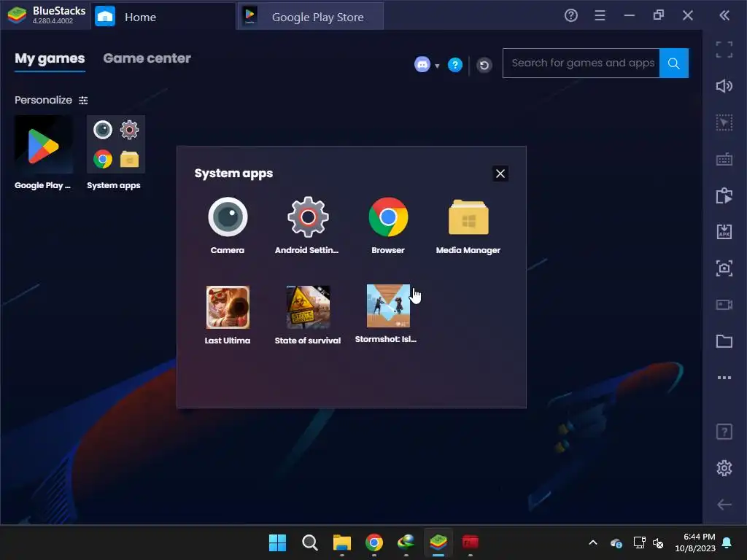
Task: Click the video record sidebar icon
Action: pyautogui.click(x=724, y=305)
